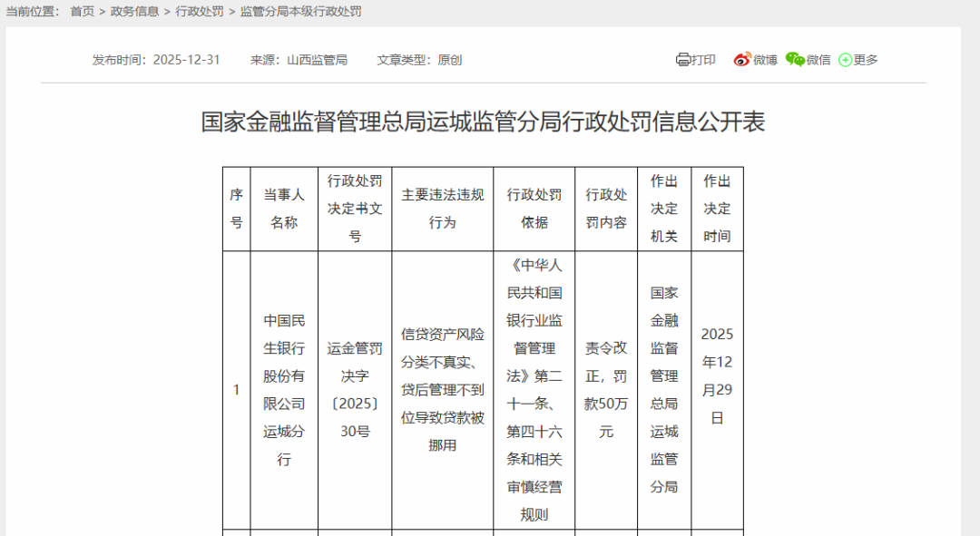
Task: Click the Weibo logo icon
Action: point(742,60)
